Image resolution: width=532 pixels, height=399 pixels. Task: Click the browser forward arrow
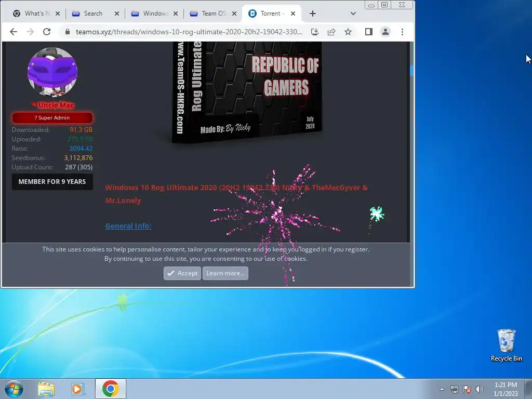pyautogui.click(x=30, y=32)
